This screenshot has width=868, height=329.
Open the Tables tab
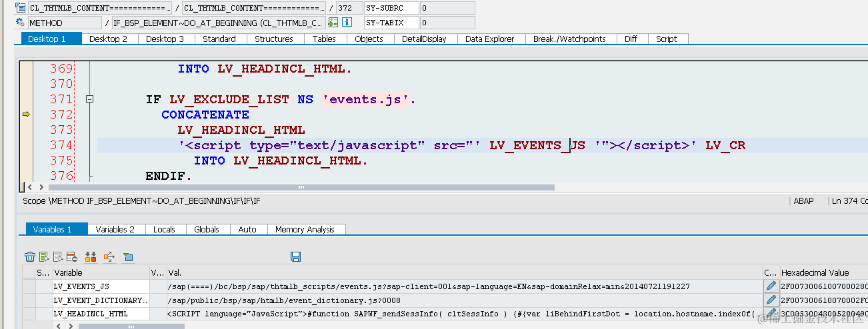coord(324,39)
